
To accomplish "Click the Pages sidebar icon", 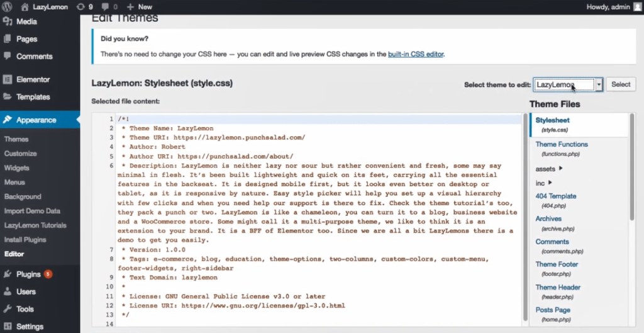I will (8, 39).
